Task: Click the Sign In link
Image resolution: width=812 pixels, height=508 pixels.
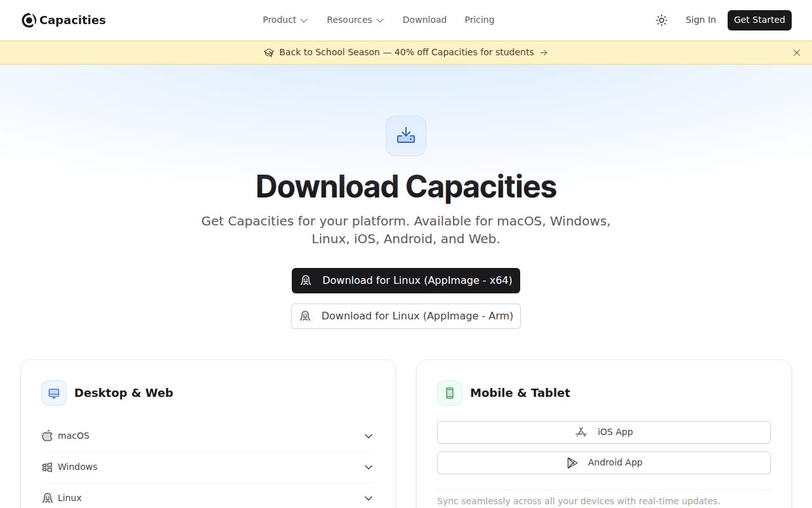Action: [700, 20]
